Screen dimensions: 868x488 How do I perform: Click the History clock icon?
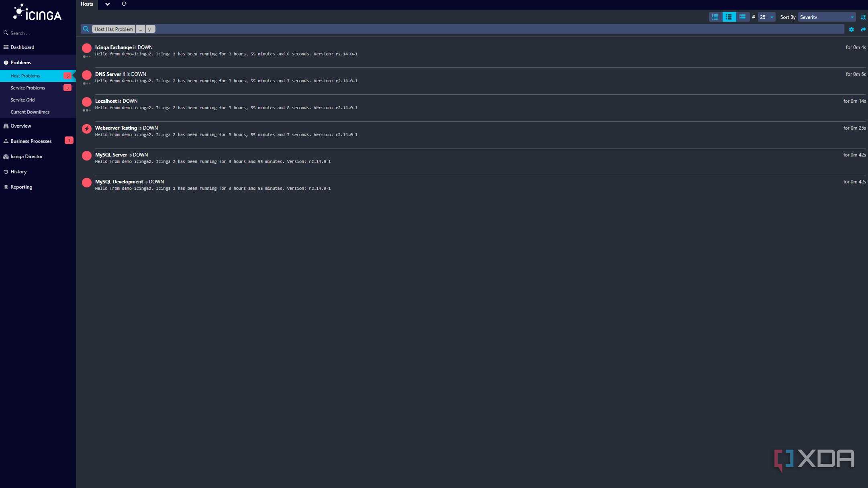pyautogui.click(x=6, y=172)
